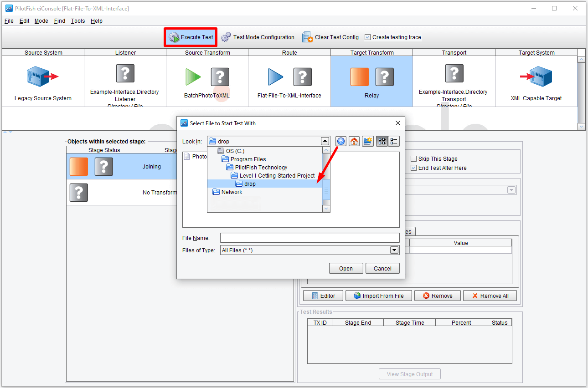Close the Select File dialog

[x=397, y=123]
